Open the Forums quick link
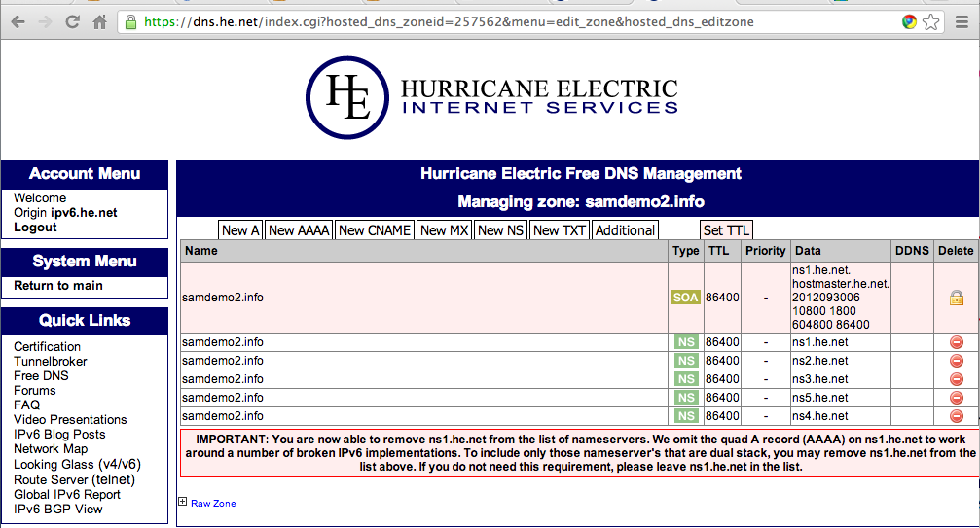 (34, 390)
